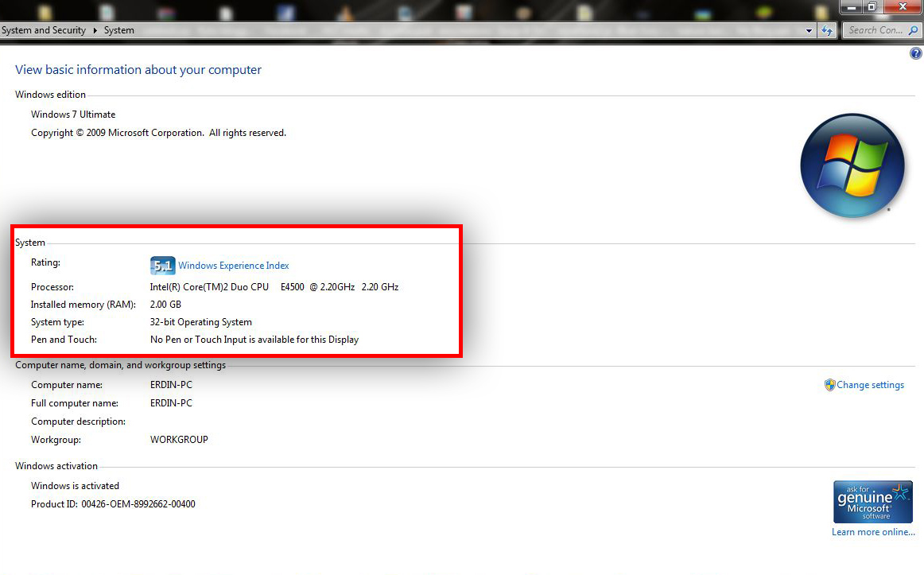This screenshot has width=924, height=575.
Task: Open Windows Experience Index link
Action: pyautogui.click(x=233, y=266)
